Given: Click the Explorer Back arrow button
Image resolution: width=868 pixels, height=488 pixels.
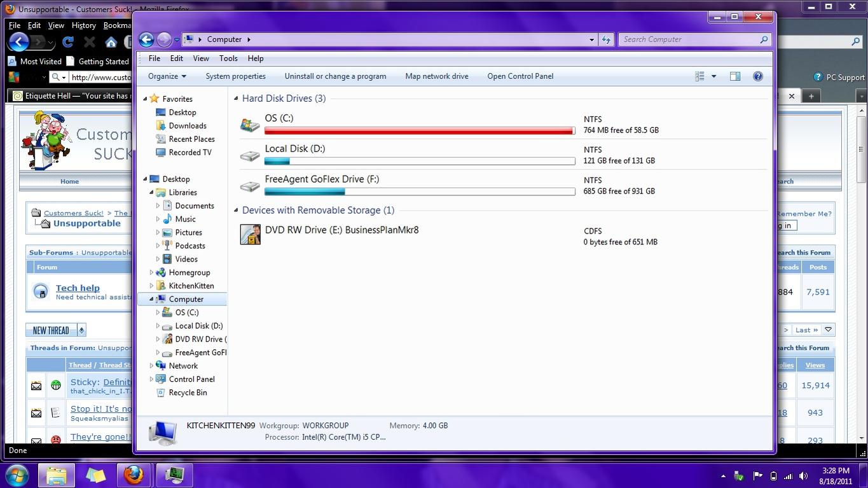Looking at the screenshot, I should click(x=146, y=39).
